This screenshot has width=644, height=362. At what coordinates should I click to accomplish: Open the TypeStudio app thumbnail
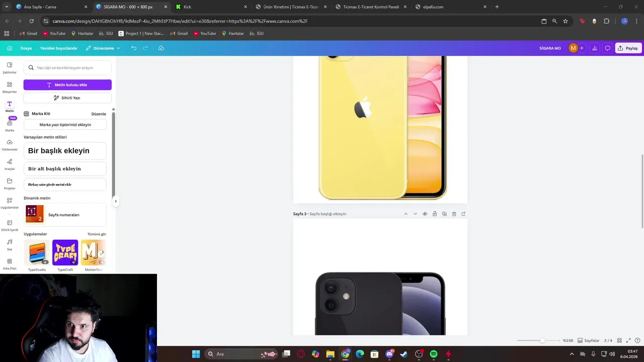(37, 252)
